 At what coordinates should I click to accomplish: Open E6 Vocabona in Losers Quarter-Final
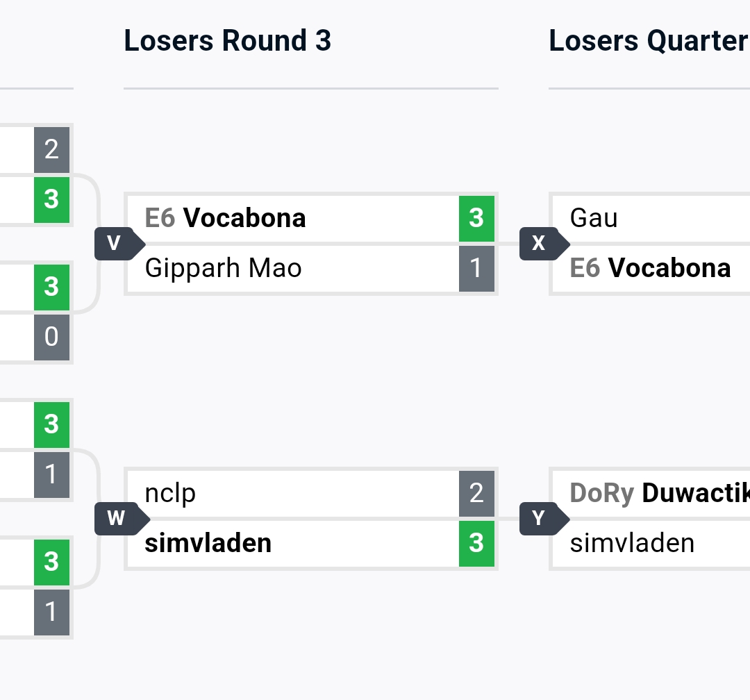click(651, 269)
